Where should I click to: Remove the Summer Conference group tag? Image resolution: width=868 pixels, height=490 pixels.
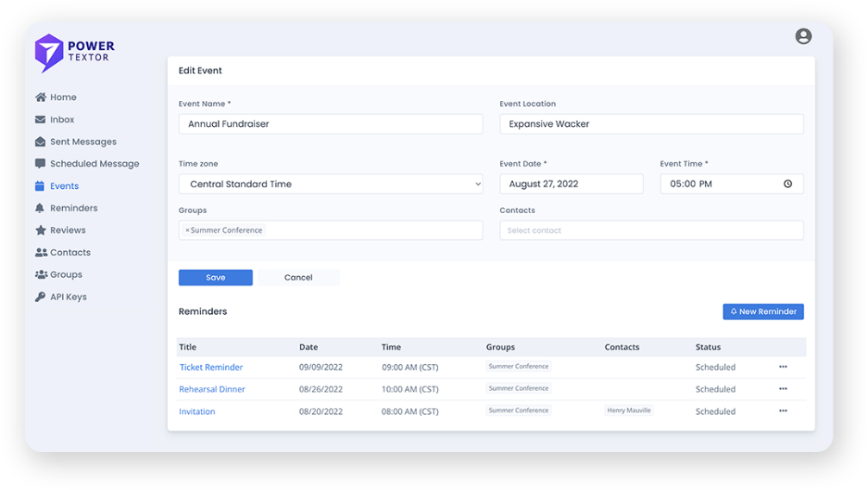point(187,230)
